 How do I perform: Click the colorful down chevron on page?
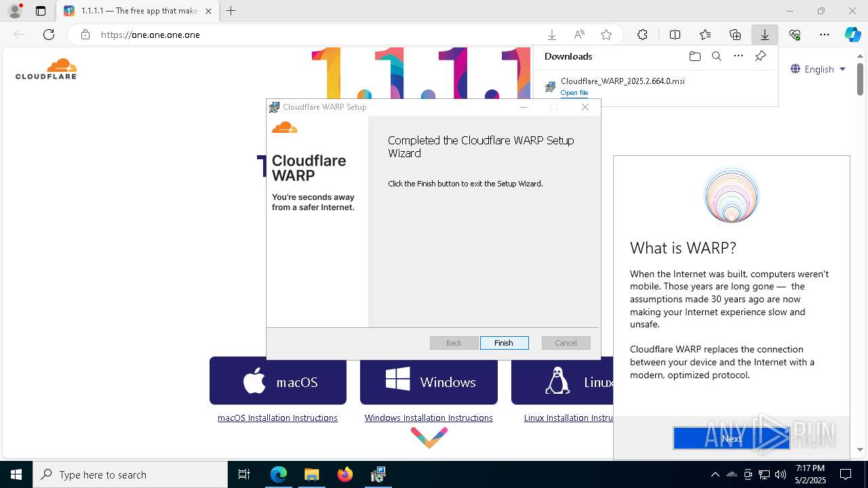click(x=429, y=438)
